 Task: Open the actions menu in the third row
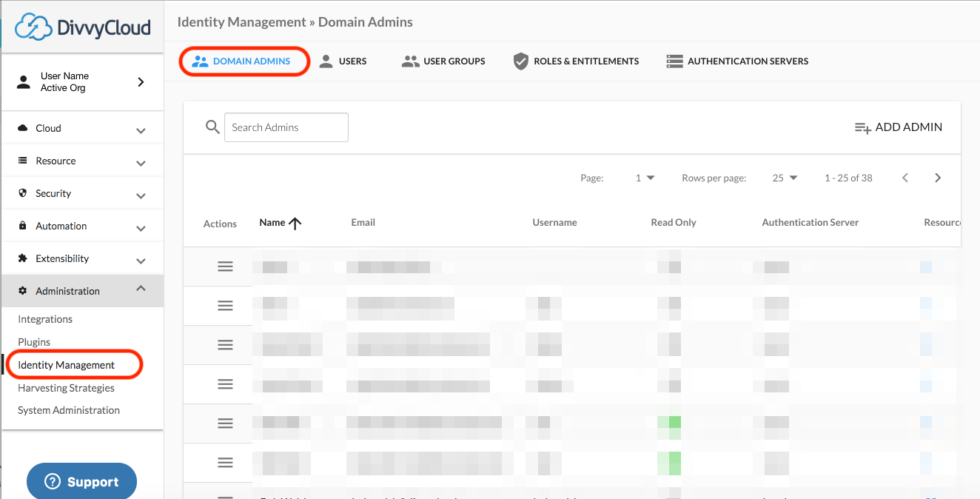226,345
